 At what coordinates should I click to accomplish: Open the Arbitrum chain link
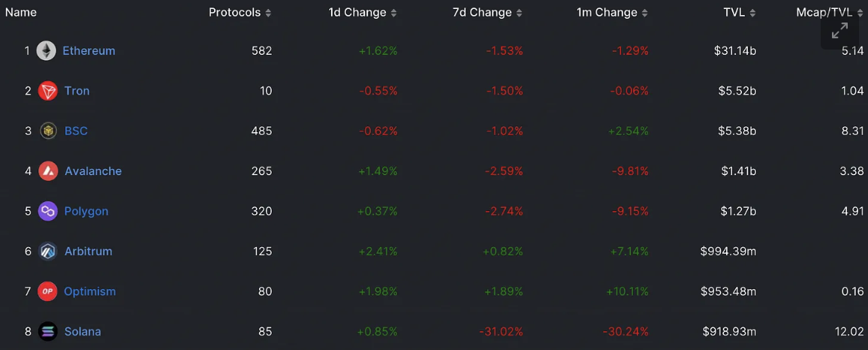(x=89, y=252)
